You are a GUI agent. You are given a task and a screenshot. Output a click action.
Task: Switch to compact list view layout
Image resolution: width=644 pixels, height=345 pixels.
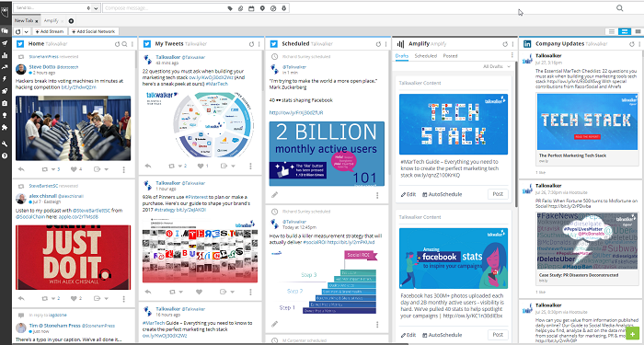[x=612, y=31]
